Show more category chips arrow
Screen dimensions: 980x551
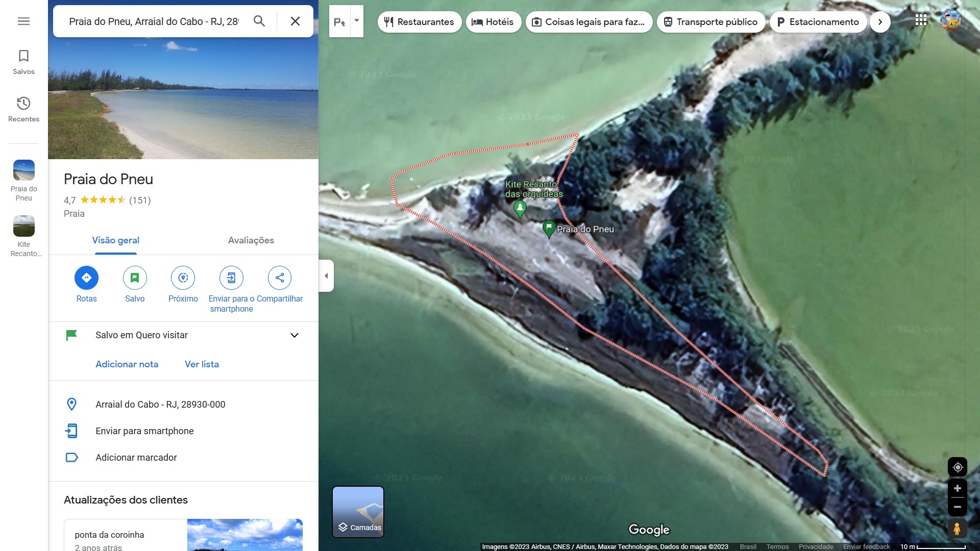pyautogui.click(x=880, y=22)
